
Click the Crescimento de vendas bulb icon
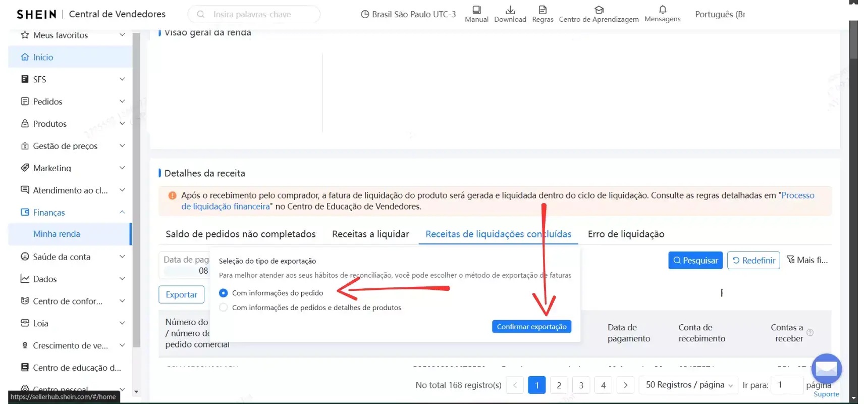[x=25, y=345]
